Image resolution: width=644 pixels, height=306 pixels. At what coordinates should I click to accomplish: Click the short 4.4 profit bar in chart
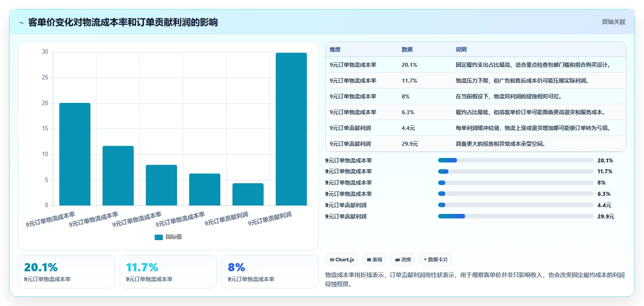click(x=248, y=195)
